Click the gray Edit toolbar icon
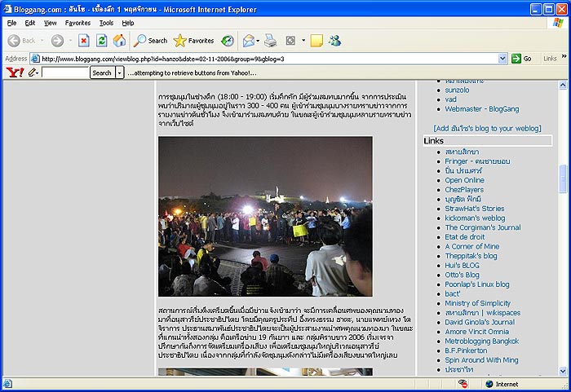571x392 pixels. pyautogui.click(x=290, y=41)
